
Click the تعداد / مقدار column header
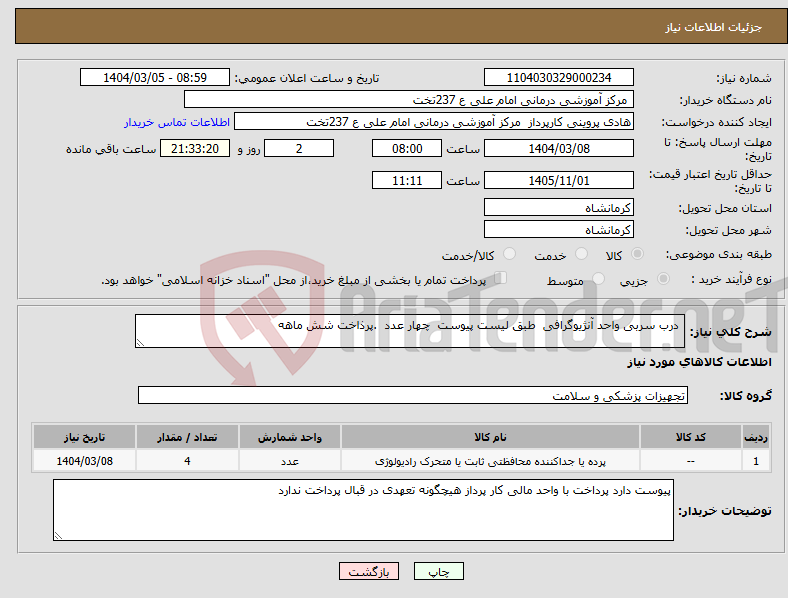pyautogui.click(x=187, y=437)
